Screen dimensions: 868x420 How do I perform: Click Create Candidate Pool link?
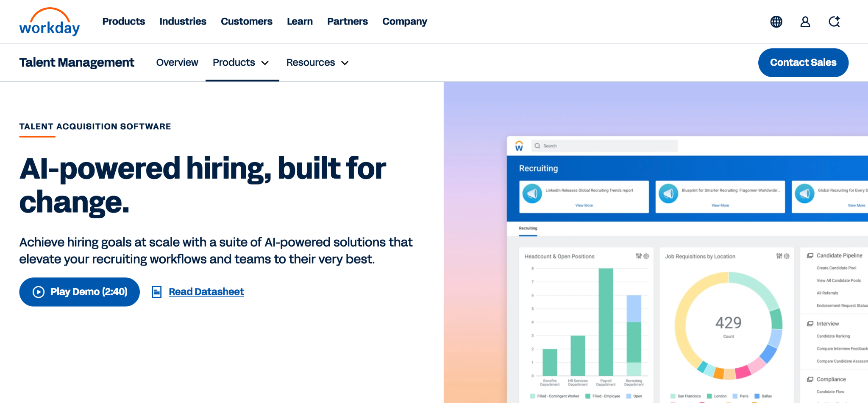pos(836,268)
